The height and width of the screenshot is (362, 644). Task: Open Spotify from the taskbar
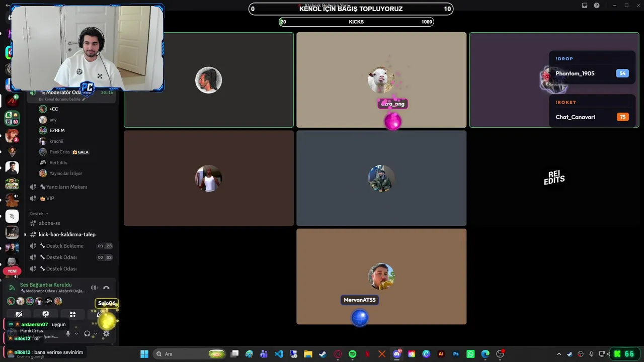click(x=352, y=354)
